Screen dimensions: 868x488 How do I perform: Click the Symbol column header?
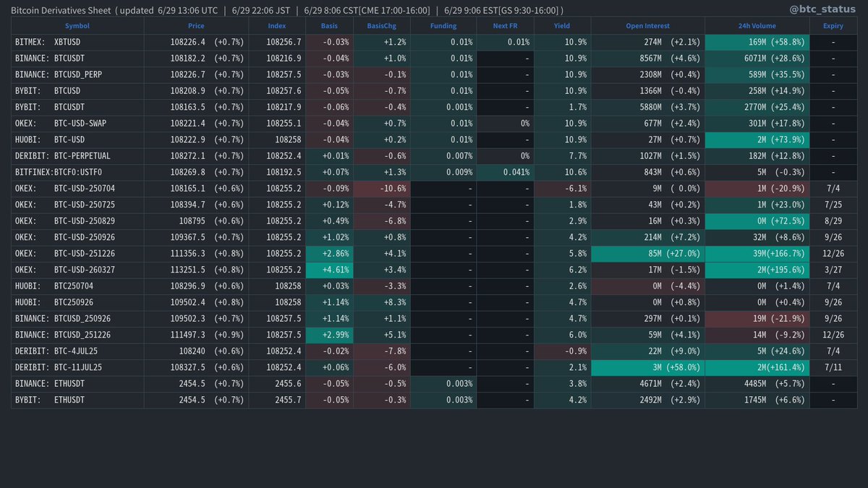77,26
